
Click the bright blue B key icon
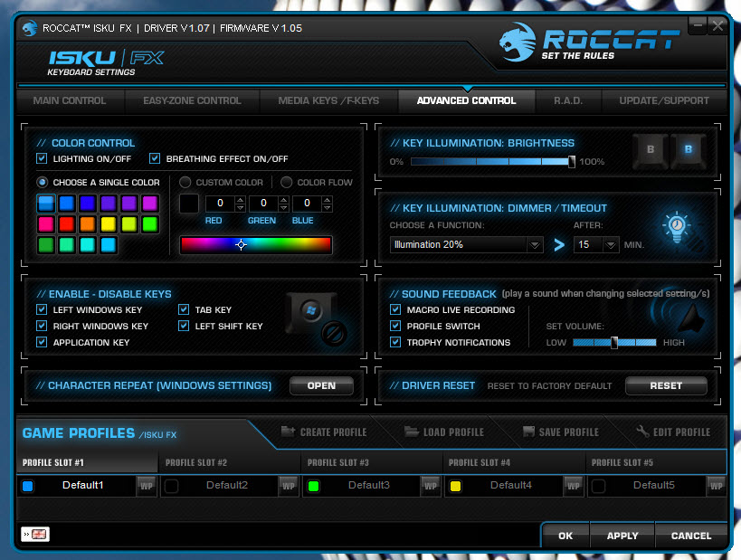point(688,150)
